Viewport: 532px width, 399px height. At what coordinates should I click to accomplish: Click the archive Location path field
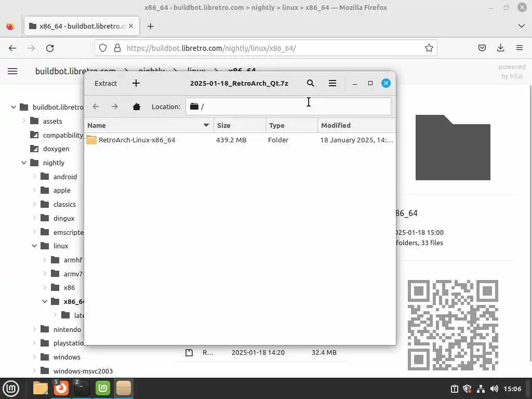[288, 107]
